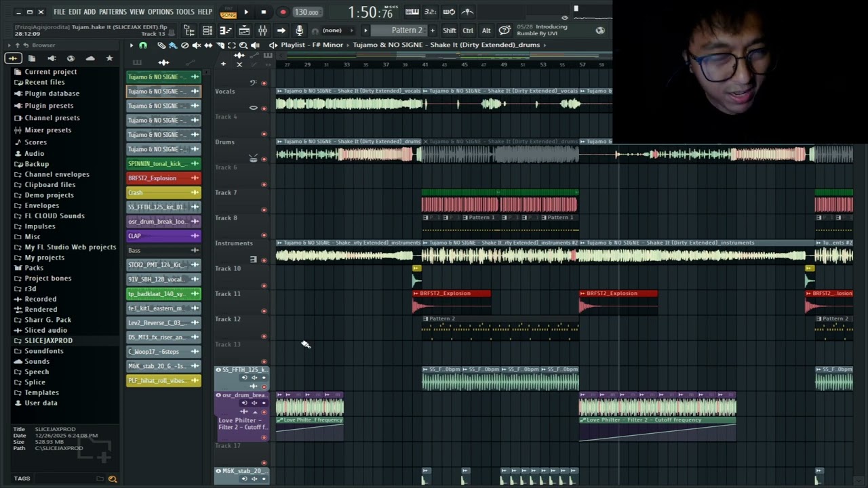The height and width of the screenshot is (488, 868).
Task: Expand the Plugin database folder
Action: [52, 94]
